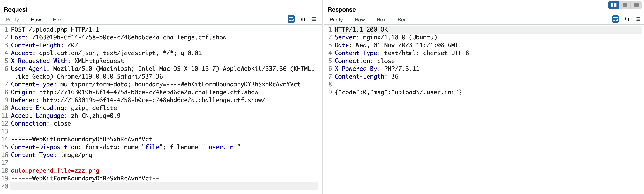The width and height of the screenshot is (644, 194).
Task: Click 'Connection: close' in the request
Action: tap(41, 124)
